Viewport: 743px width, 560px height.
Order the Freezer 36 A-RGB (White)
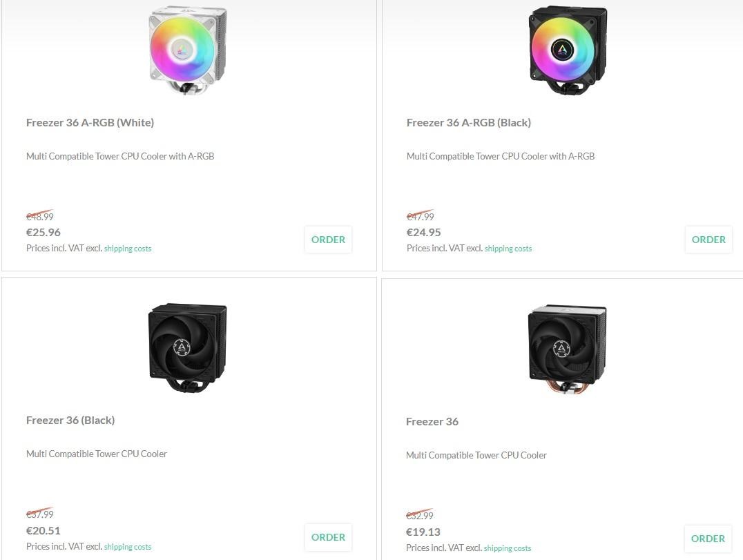[328, 240]
